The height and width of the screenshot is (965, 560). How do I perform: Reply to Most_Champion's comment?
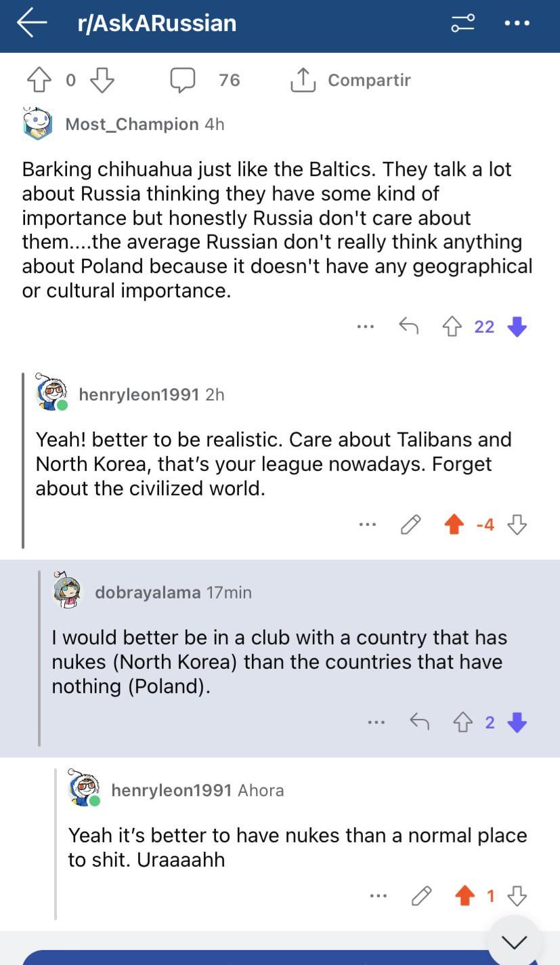click(408, 327)
